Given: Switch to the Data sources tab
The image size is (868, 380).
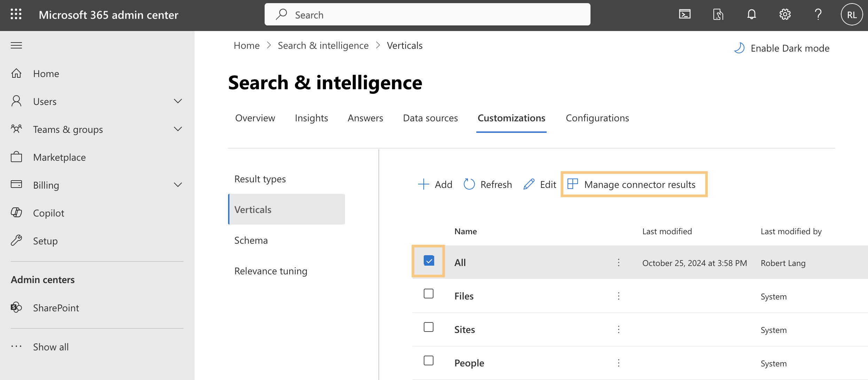Looking at the screenshot, I should (430, 118).
